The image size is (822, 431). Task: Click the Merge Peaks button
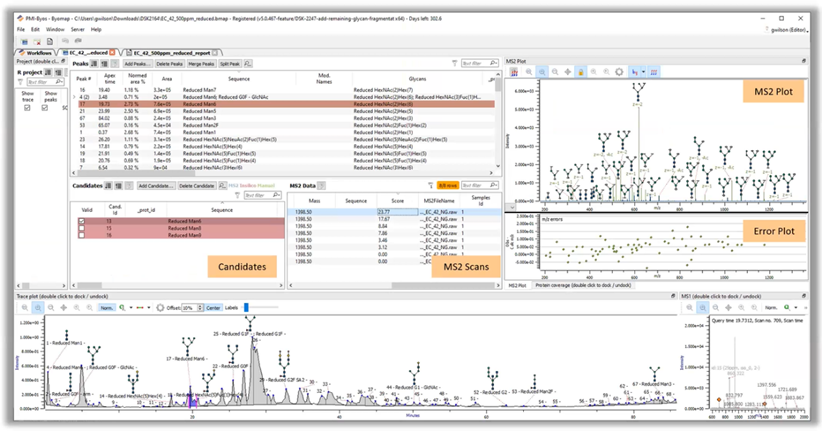pos(201,64)
